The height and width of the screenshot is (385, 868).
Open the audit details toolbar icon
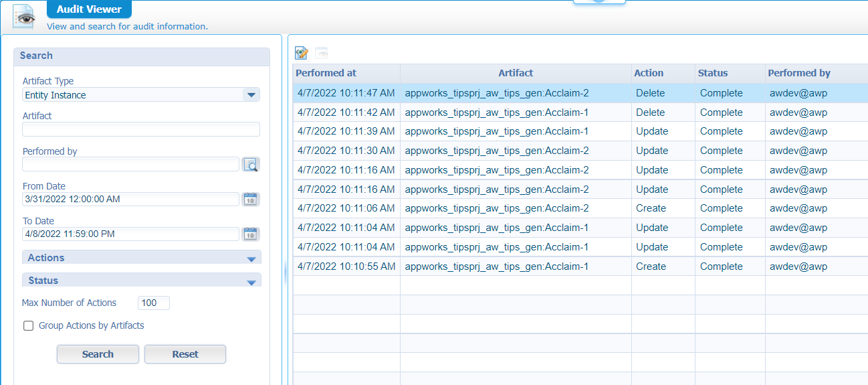302,53
